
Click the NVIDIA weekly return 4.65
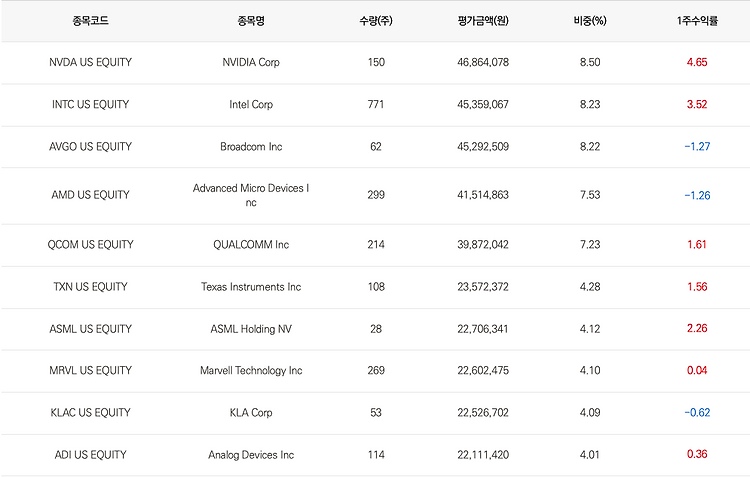click(x=697, y=62)
